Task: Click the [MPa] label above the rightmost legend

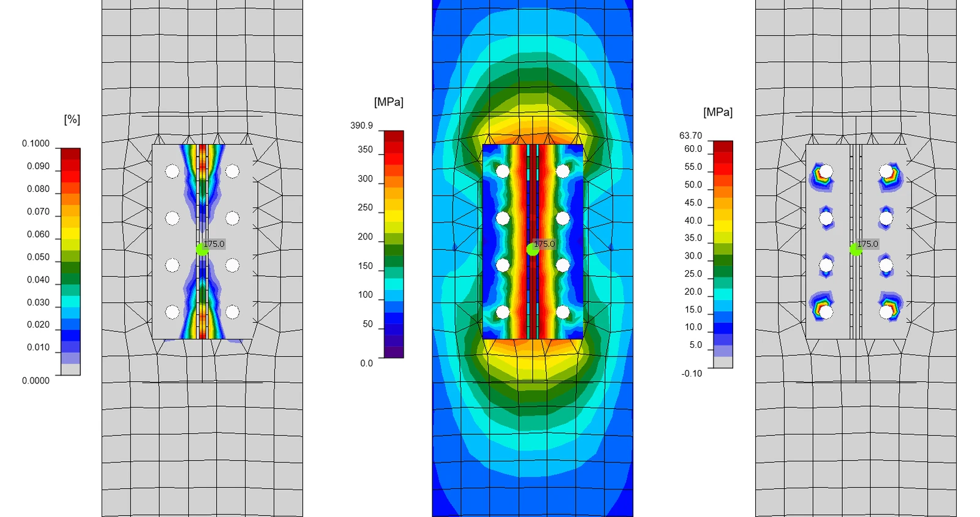Action: [x=718, y=112]
